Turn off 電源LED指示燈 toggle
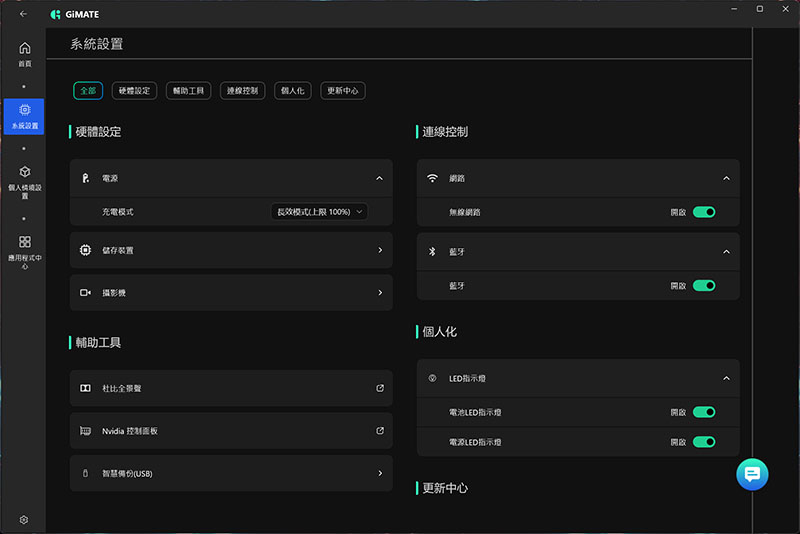 pyautogui.click(x=704, y=441)
